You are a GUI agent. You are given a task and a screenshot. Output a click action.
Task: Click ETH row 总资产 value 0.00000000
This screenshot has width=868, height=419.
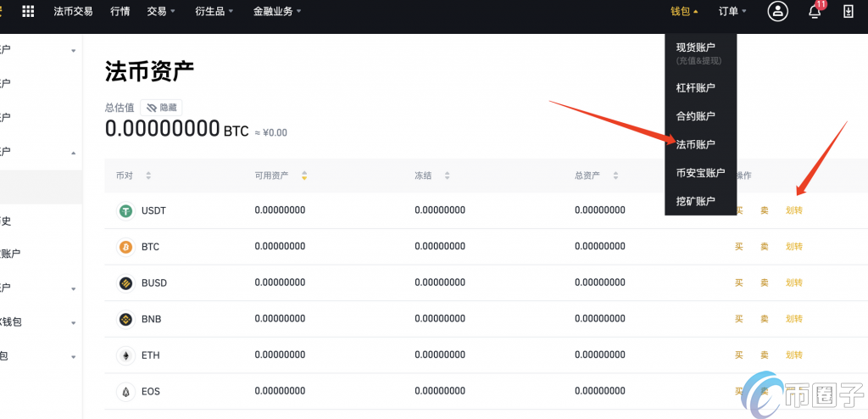point(600,355)
